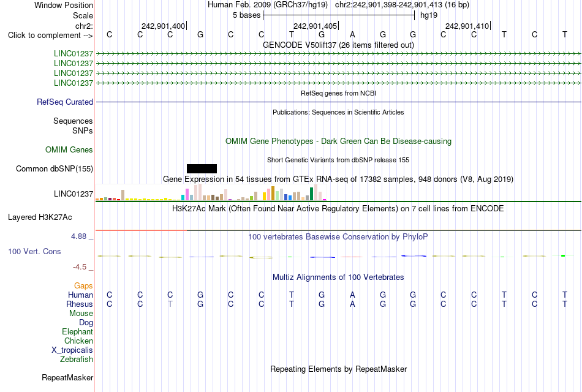Open the 100 vertebrates PhyloP conservation title
This screenshot has width=582, height=392.
[x=338, y=237]
